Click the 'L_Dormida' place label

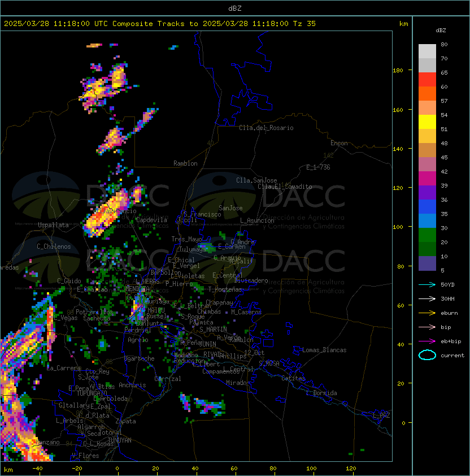[321, 393]
